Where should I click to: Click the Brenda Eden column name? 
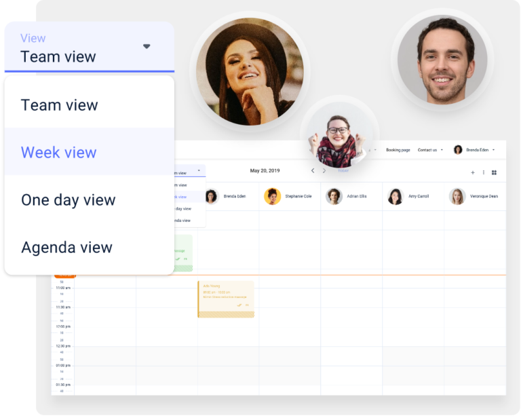click(x=235, y=196)
